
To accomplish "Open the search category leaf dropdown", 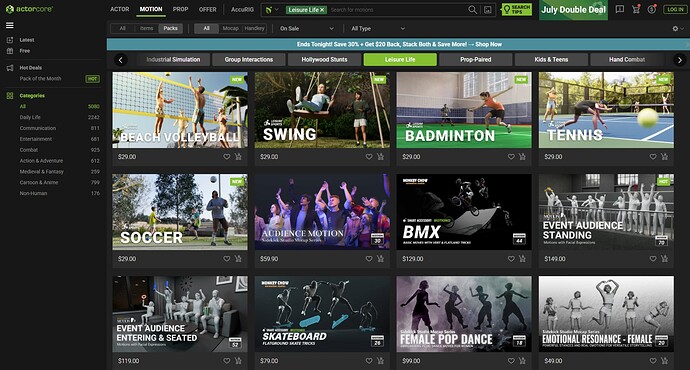I will pos(272,10).
